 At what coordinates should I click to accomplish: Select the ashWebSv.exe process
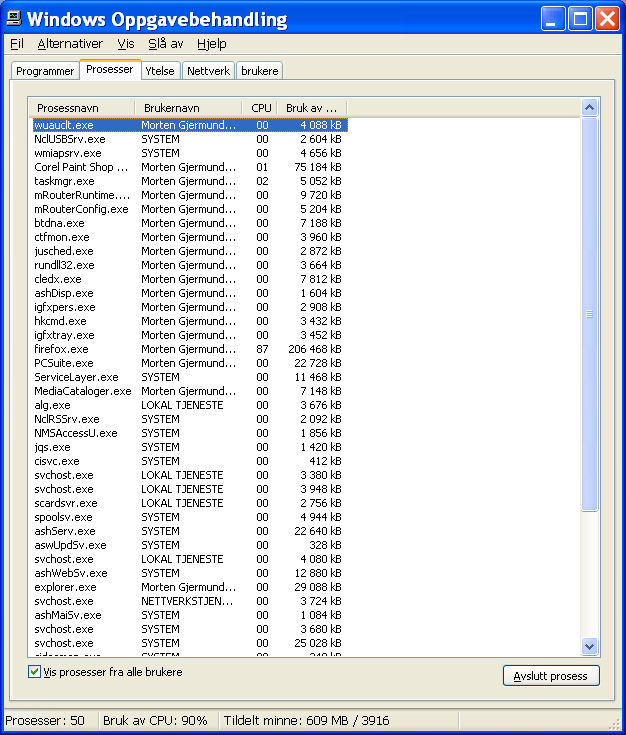pyautogui.click(x=190, y=573)
